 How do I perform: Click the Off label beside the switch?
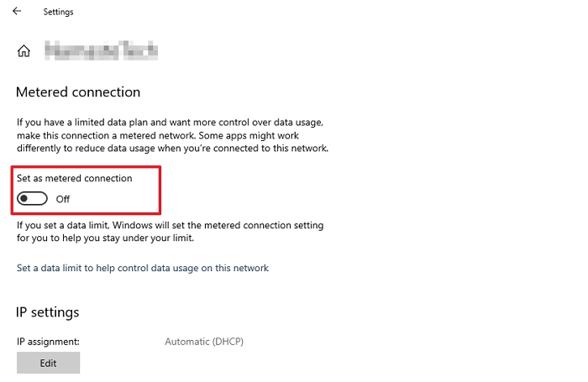pos(63,199)
